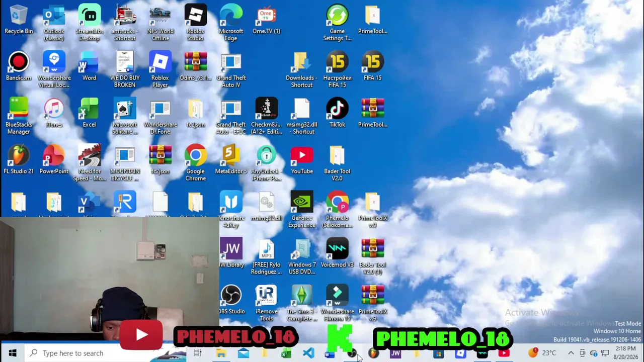Select AnyUnlock iPhone Password icon
This screenshot has height=362, width=644.
[266, 164]
